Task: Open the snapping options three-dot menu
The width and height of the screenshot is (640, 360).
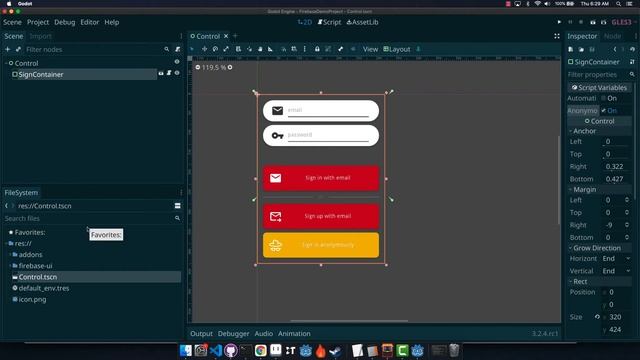Action: pyautogui.click(x=304, y=49)
